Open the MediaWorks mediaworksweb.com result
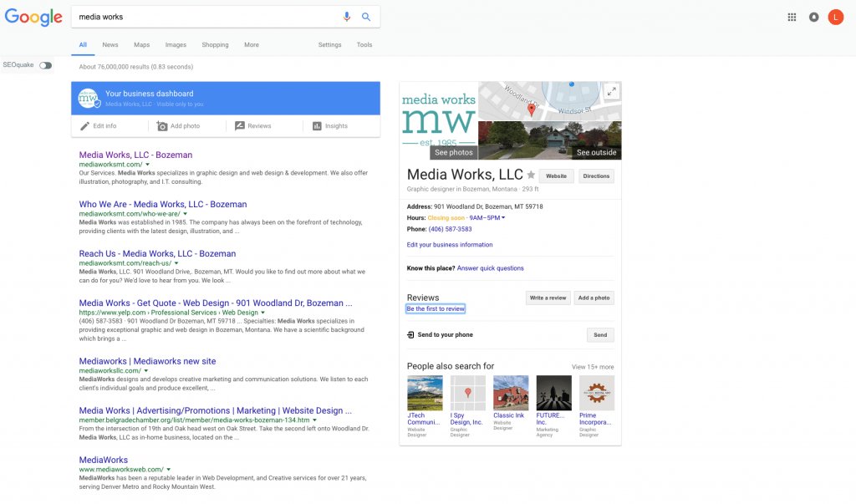The width and height of the screenshot is (856, 504). point(103,461)
